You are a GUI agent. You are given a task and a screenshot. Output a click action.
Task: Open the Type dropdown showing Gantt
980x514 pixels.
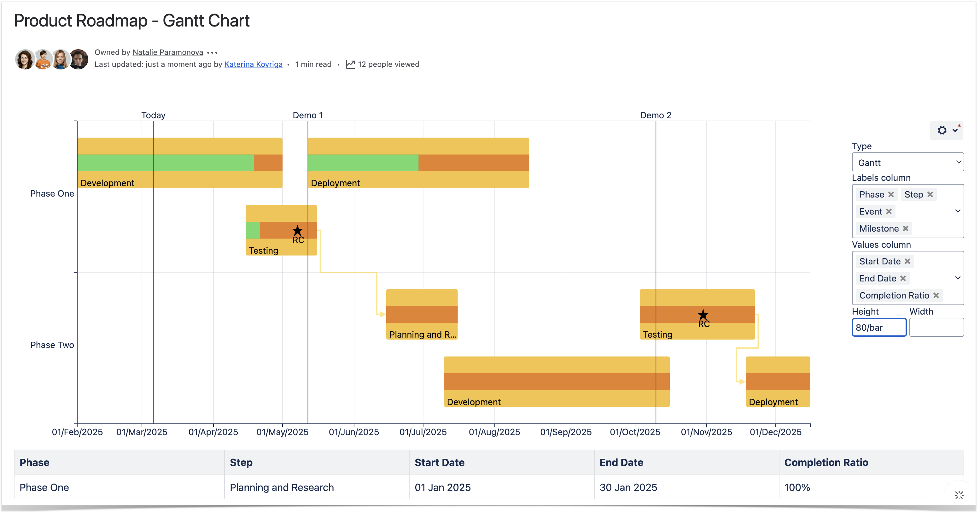(907, 162)
